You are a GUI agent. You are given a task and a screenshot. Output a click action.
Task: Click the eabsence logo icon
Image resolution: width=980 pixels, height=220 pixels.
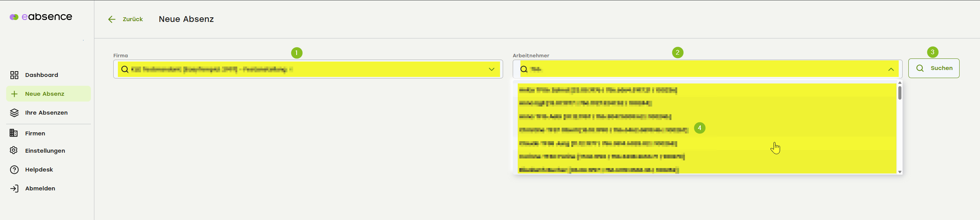click(x=14, y=17)
